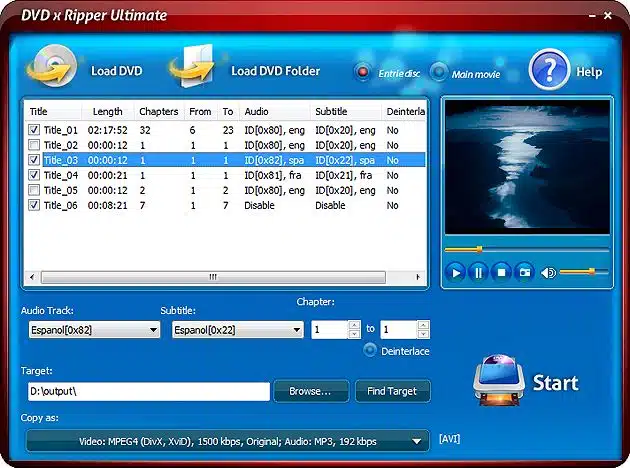Select the Title_06 row name

click(60, 205)
